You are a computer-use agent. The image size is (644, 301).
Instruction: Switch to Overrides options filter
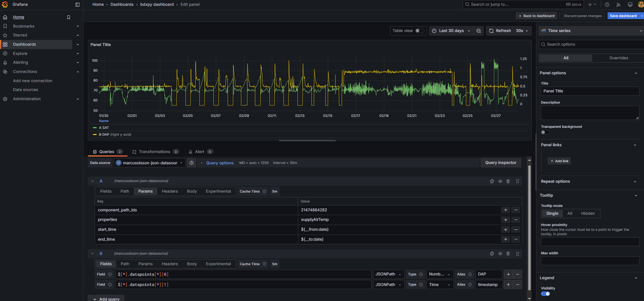point(618,58)
